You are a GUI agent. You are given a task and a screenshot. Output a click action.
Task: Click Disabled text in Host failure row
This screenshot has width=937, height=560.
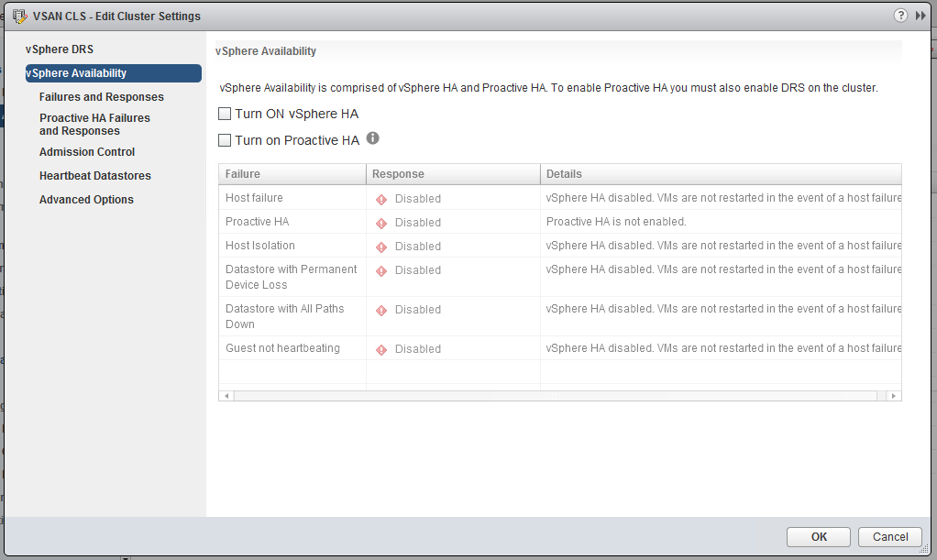tap(418, 199)
